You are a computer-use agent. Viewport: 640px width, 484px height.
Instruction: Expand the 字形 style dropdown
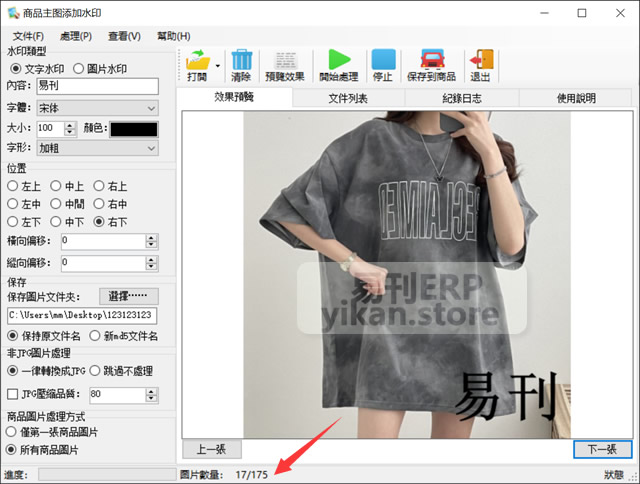click(151, 148)
